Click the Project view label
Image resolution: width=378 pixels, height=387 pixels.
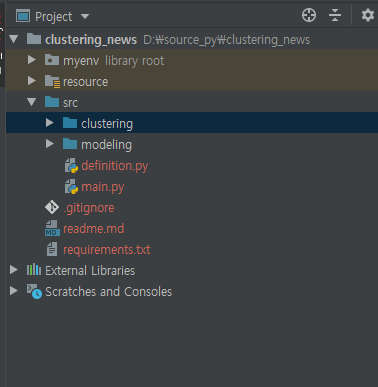click(53, 16)
